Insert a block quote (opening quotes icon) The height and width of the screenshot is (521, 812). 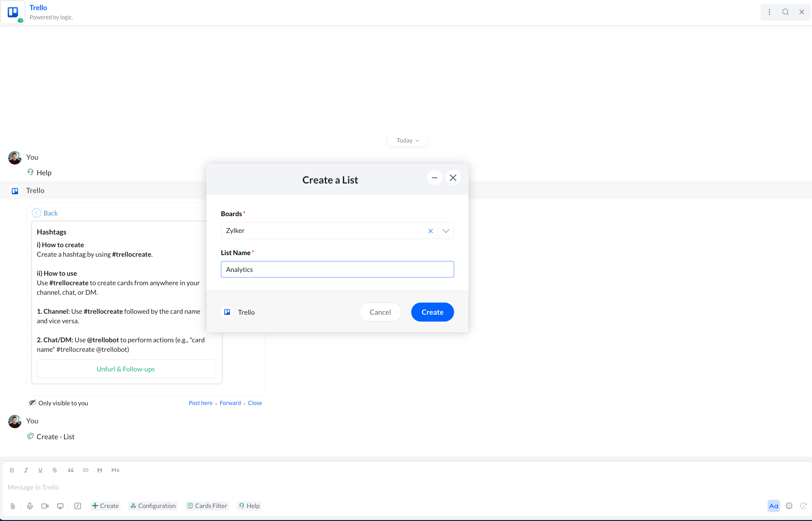(x=71, y=470)
